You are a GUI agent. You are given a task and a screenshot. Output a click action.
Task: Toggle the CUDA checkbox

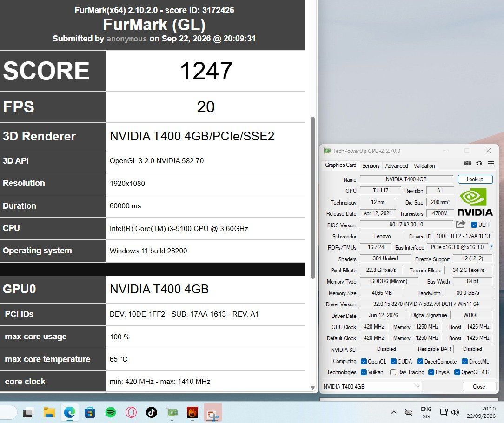click(393, 361)
